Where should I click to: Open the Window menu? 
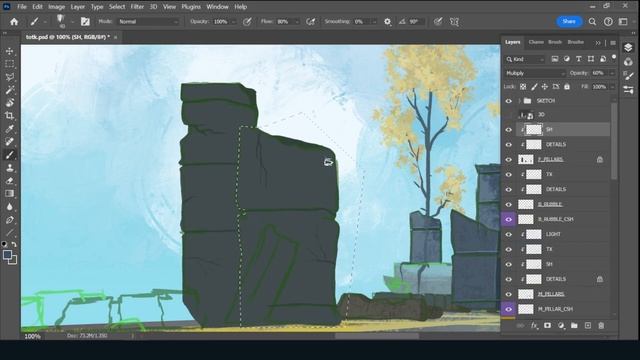tap(217, 7)
